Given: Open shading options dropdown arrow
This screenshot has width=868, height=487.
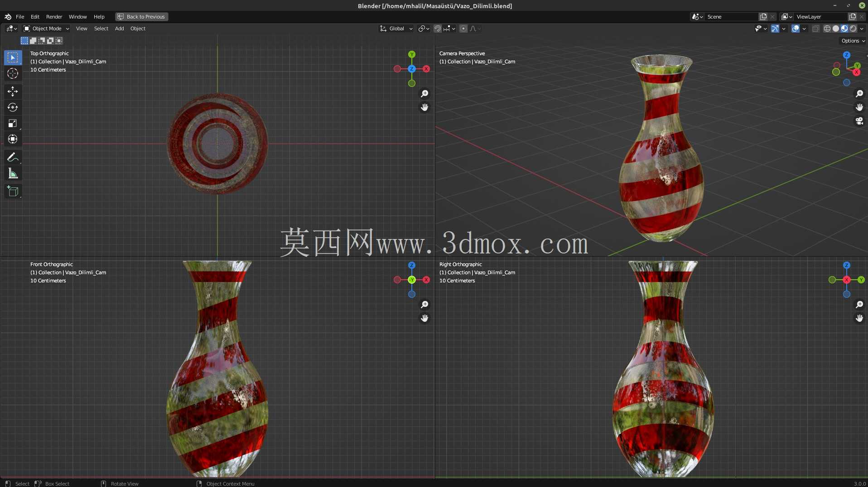Looking at the screenshot, I should 862,29.
